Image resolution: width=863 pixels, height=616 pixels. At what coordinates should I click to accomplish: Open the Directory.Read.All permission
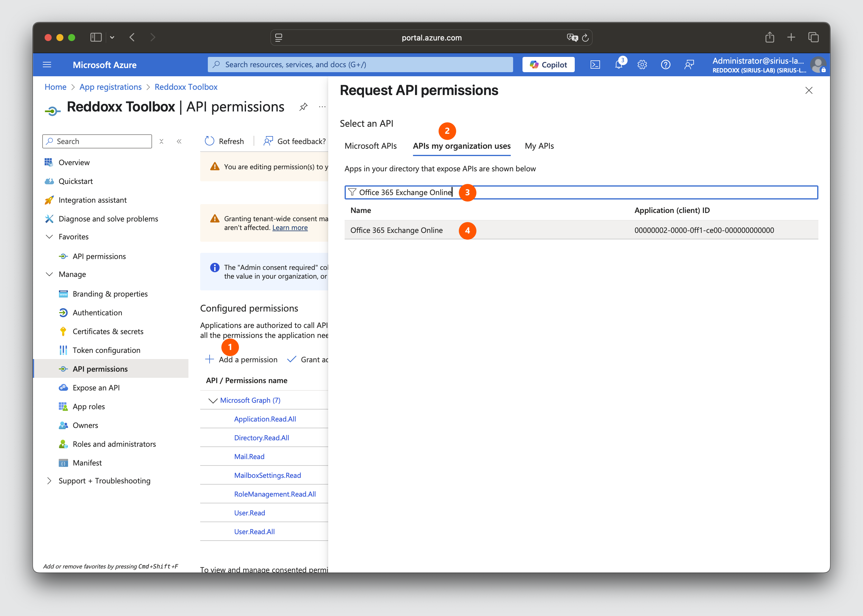click(x=262, y=438)
